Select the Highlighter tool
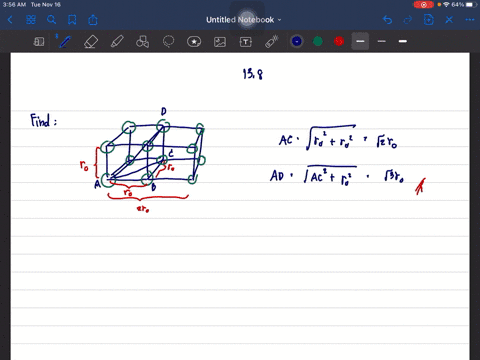The height and width of the screenshot is (360, 480). [x=117, y=42]
